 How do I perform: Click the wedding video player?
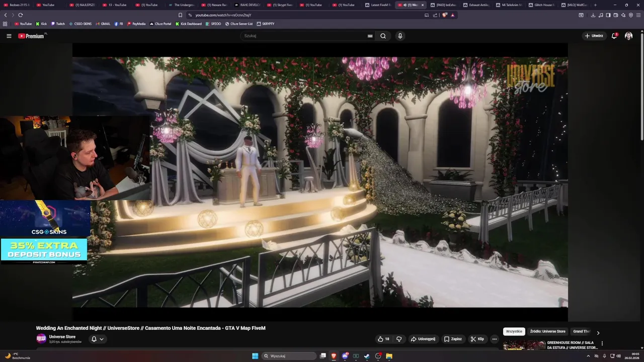320,182
